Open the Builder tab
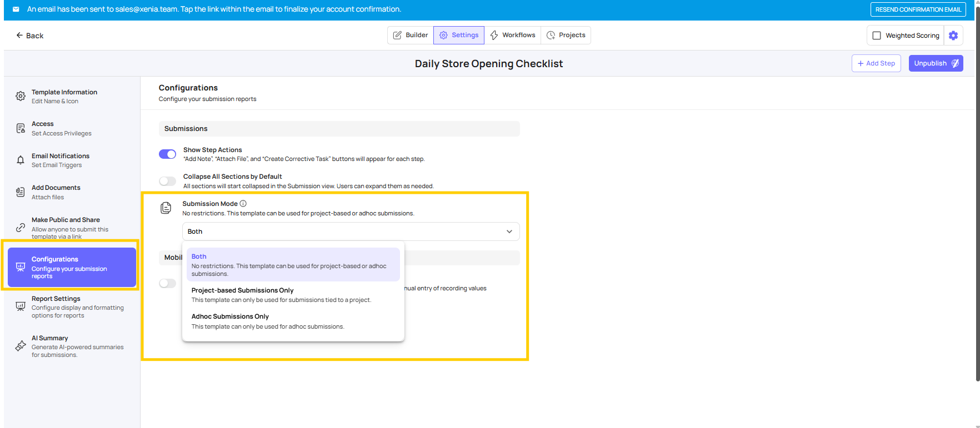This screenshot has height=428, width=980. pyautogui.click(x=411, y=35)
